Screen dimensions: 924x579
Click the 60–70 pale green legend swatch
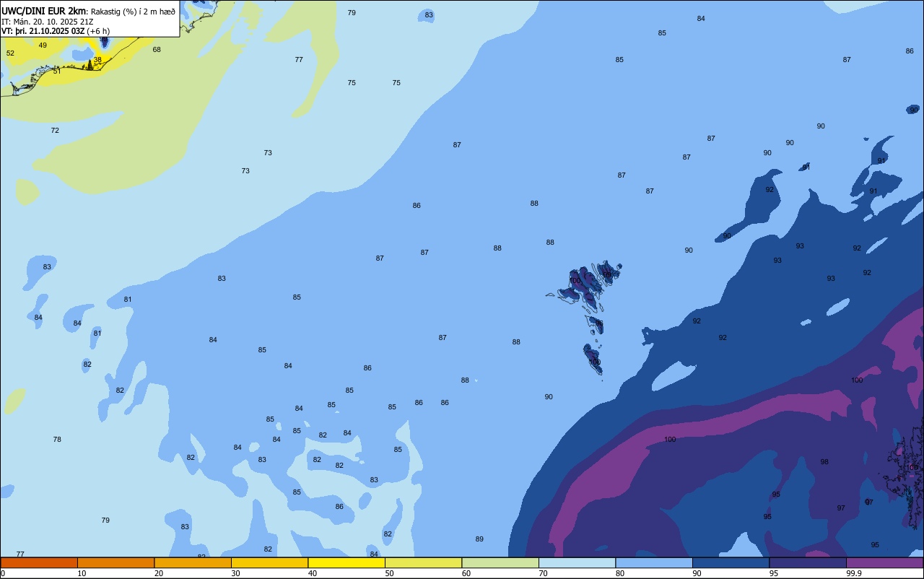tap(500, 562)
